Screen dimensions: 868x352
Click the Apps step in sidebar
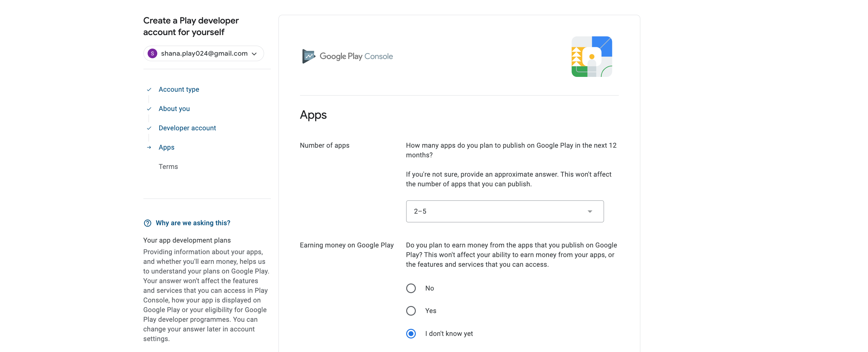167,147
